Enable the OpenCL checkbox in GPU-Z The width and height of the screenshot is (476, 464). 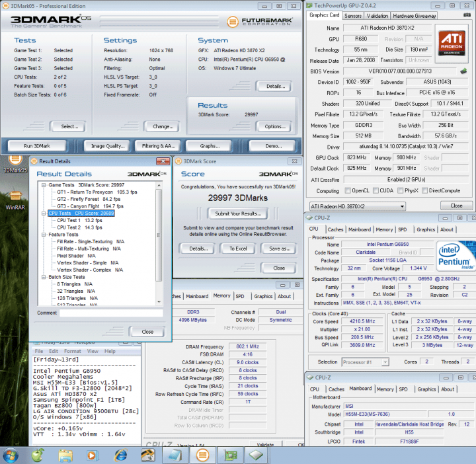click(x=348, y=190)
